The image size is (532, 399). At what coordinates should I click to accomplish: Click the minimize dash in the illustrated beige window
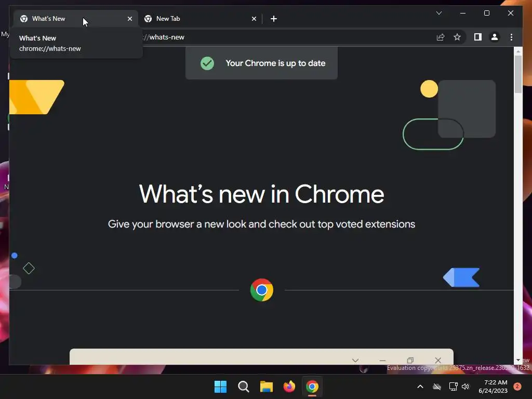click(x=382, y=361)
